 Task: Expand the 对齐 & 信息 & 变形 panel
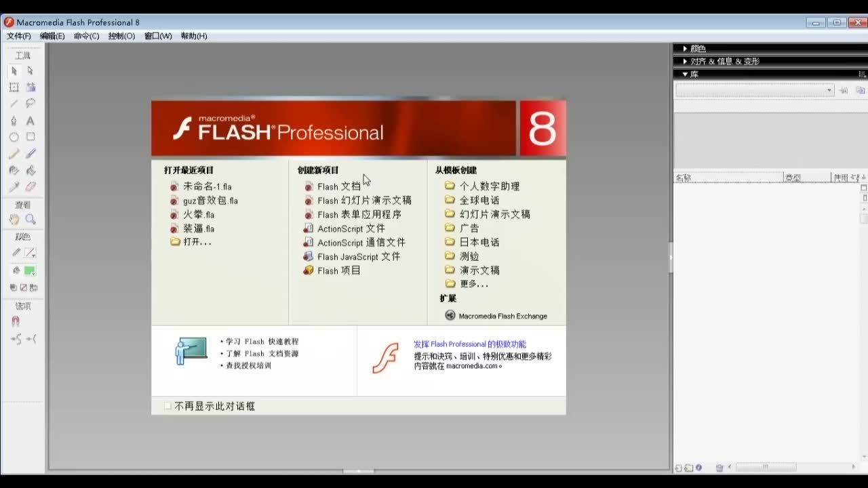click(685, 61)
